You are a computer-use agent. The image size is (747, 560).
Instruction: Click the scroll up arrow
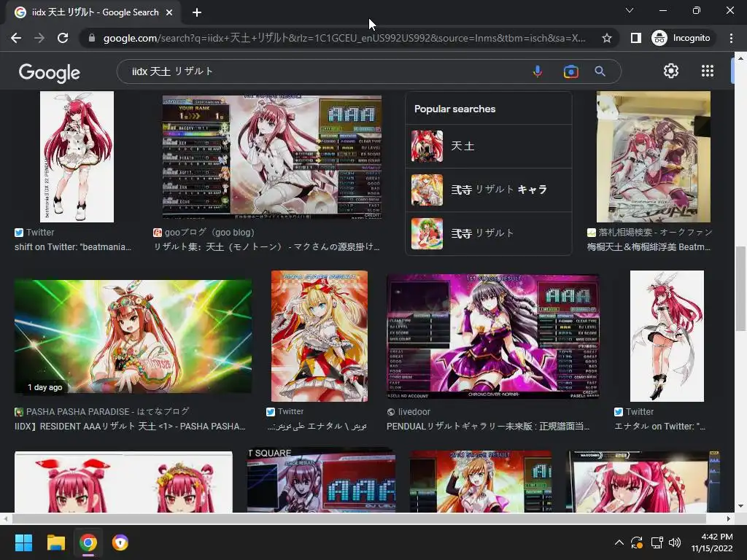point(740,58)
